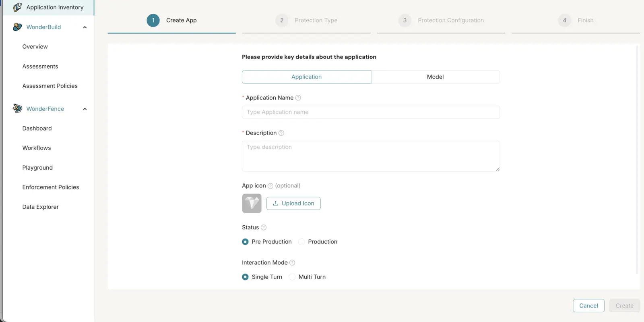Open WonderBuild Overview page
The image size is (644, 322).
click(x=35, y=47)
